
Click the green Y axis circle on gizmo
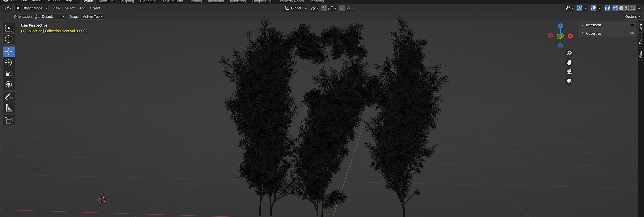559,36
